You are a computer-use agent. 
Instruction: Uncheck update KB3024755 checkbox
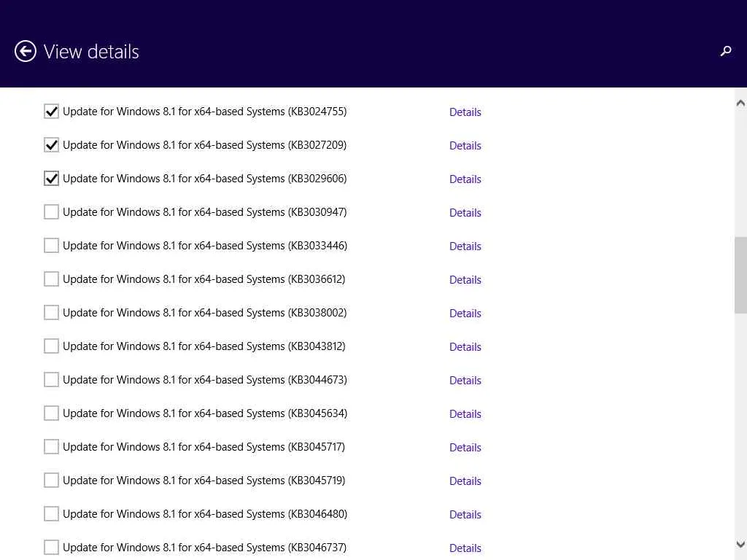coord(51,112)
